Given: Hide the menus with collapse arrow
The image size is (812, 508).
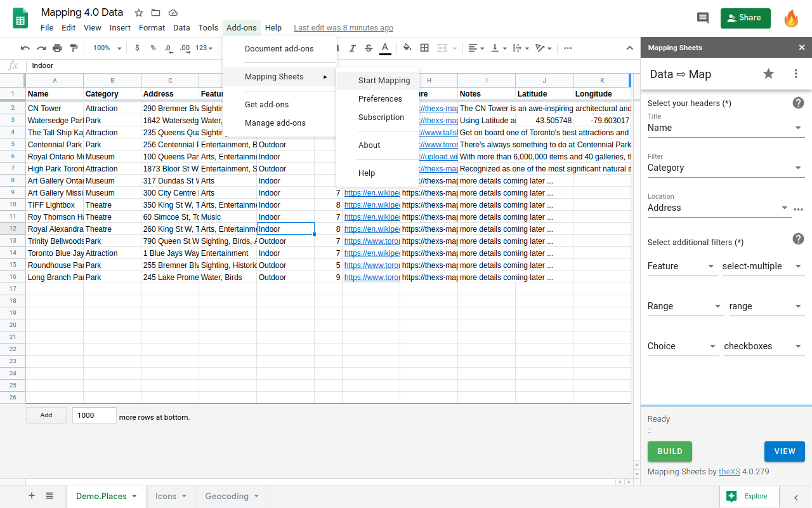Looking at the screenshot, I should [x=629, y=48].
